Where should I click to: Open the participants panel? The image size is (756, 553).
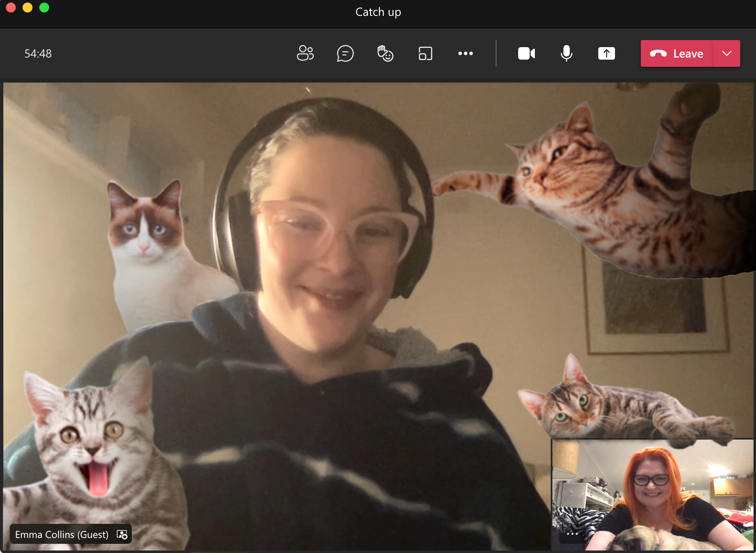(x=305, y=53)
